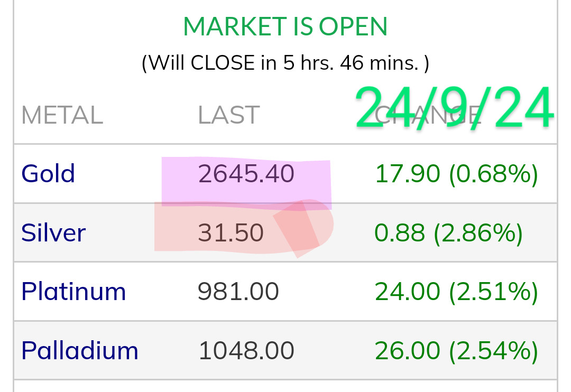Select the Platinum metal link

(x=73, y=292)
